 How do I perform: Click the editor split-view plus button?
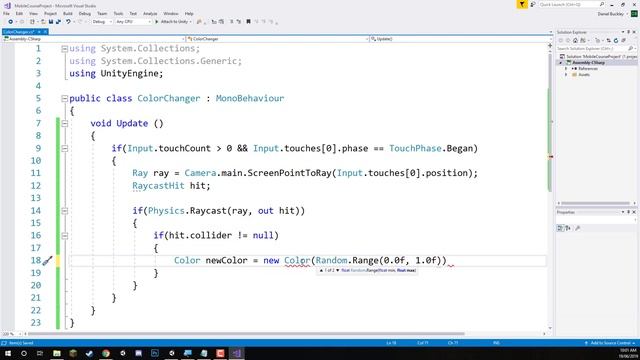(550, 46)
